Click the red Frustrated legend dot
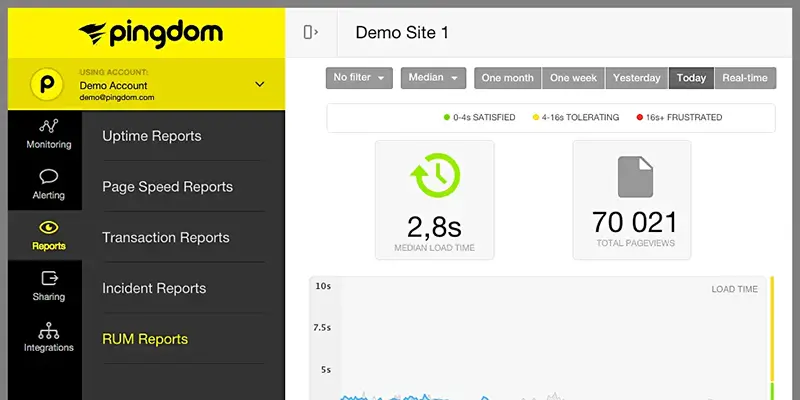This screenshot has height=400, width=800. coord(640,117)
